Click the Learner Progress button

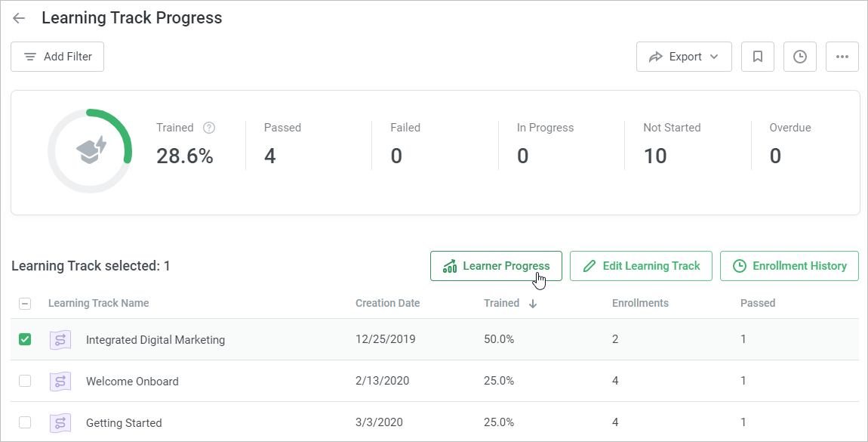point(496,266)
